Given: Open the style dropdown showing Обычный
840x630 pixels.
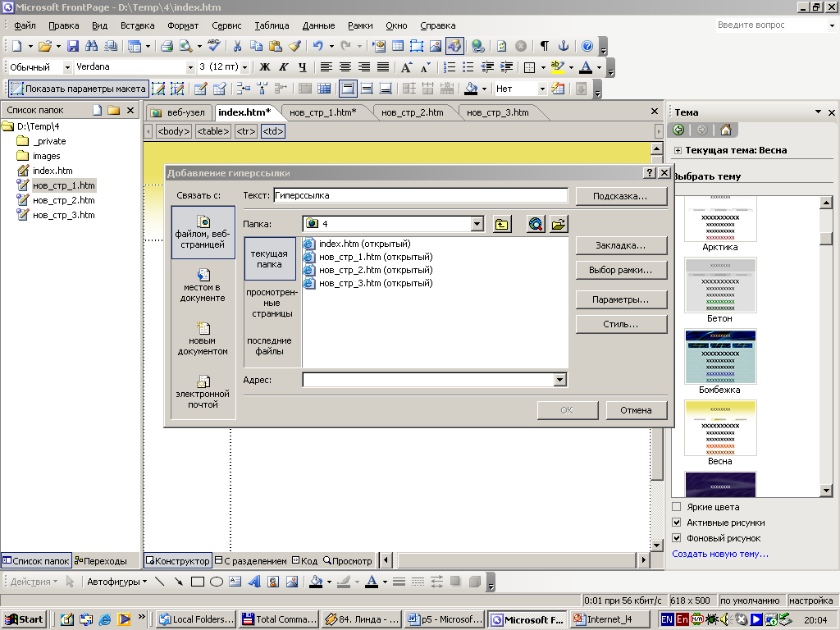Looking at the screenshot, I should coord(67,67).
